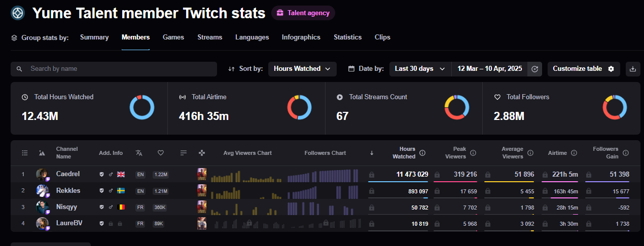Open LaureBV's channel name link

click(x=69, y=224)
